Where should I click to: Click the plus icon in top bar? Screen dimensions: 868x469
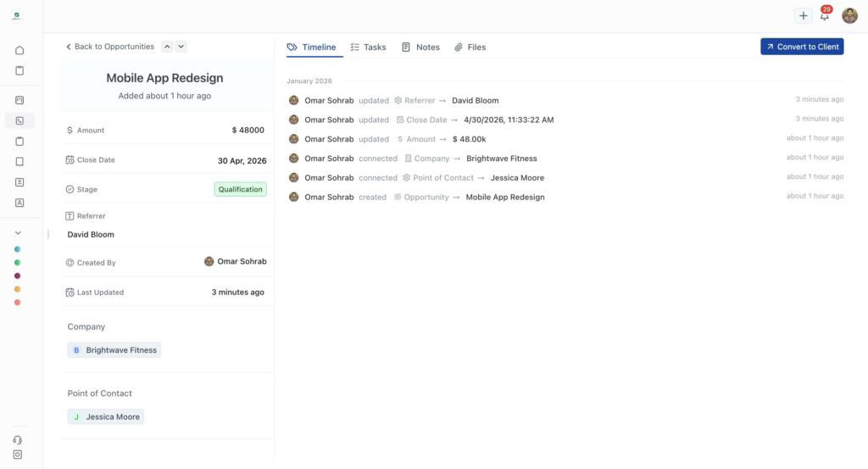click(x=803, y=16)
